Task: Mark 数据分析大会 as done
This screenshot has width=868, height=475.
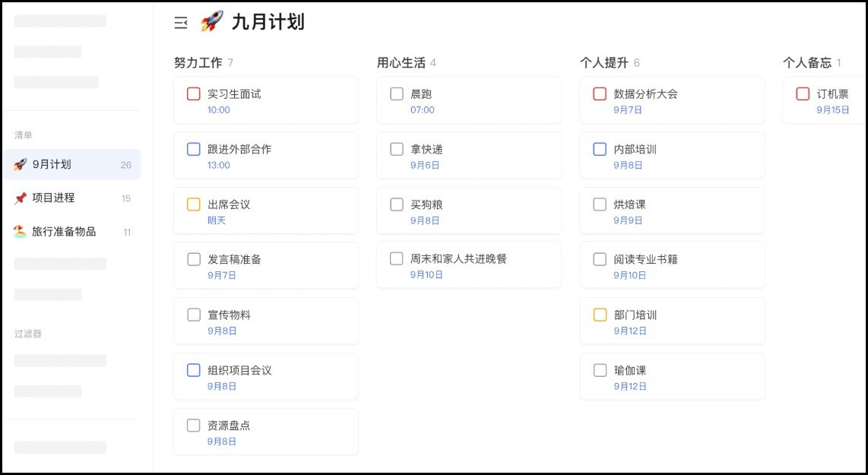Action: [x=600, y=93]
